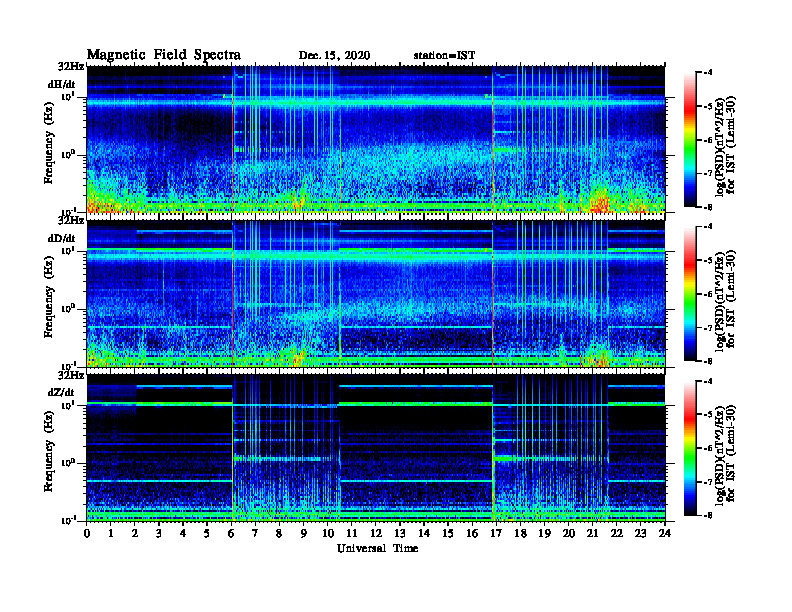
Task: Click hour '19' on the Universal Time axis
Action: pos(544,533)
